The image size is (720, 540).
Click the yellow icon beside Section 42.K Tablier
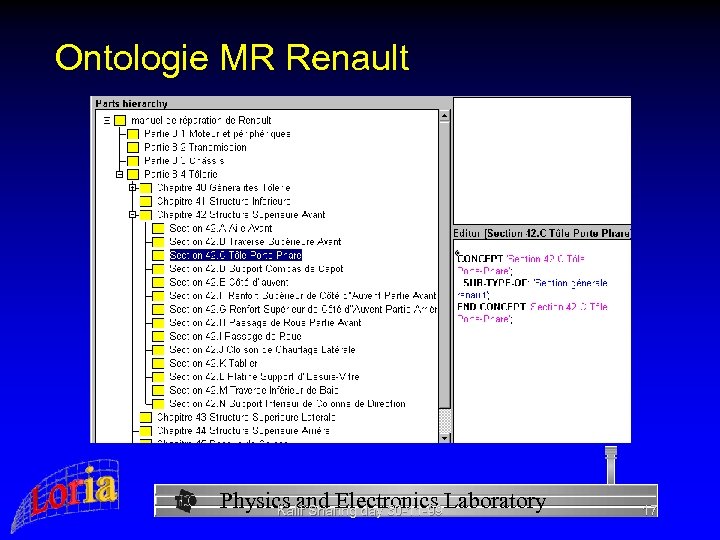coord(157,363)
